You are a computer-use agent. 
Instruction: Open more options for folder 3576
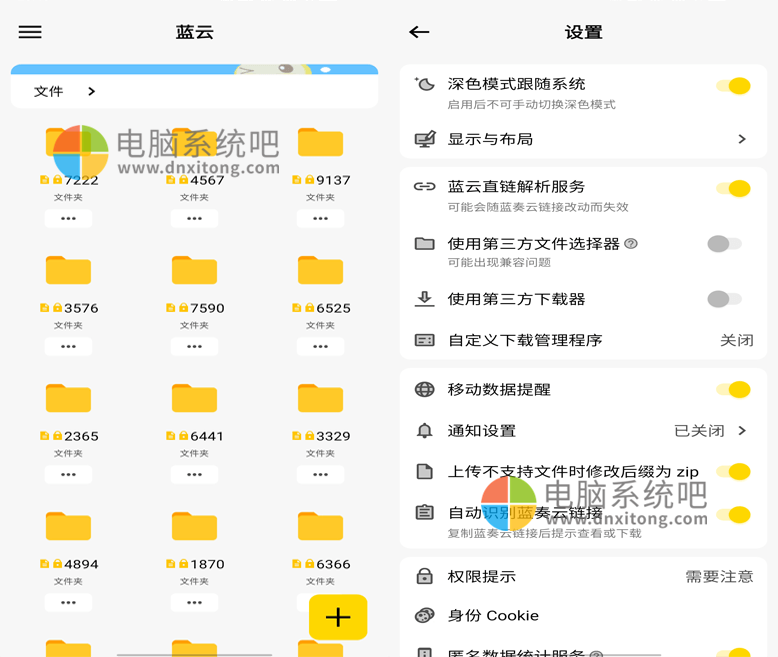click(68, 346)
